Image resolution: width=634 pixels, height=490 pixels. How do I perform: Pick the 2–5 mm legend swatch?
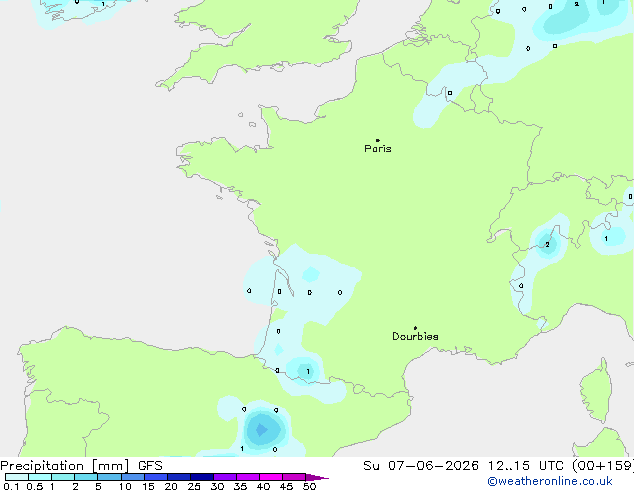point(86,477)
